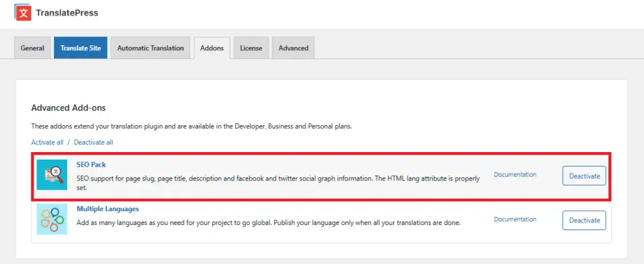Open the General tab
644x264 pixels.
(33, 48)
